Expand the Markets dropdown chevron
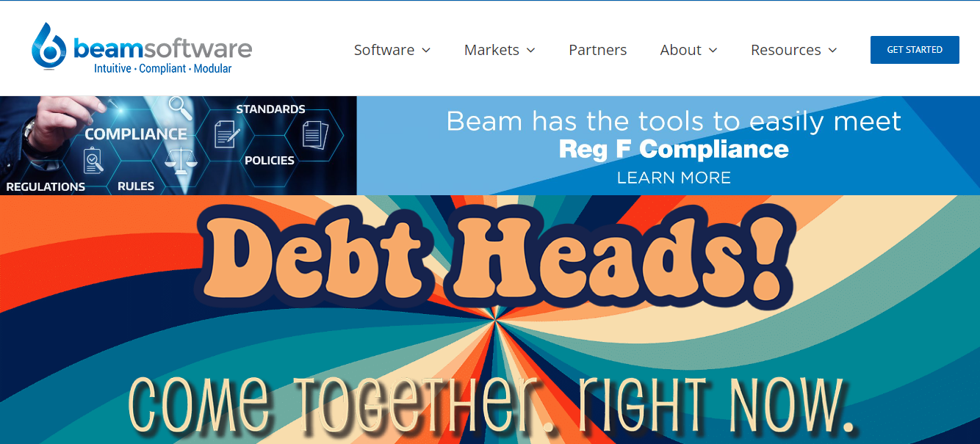The width and height of the screenshot is (980, 444). tap(530, 51)
